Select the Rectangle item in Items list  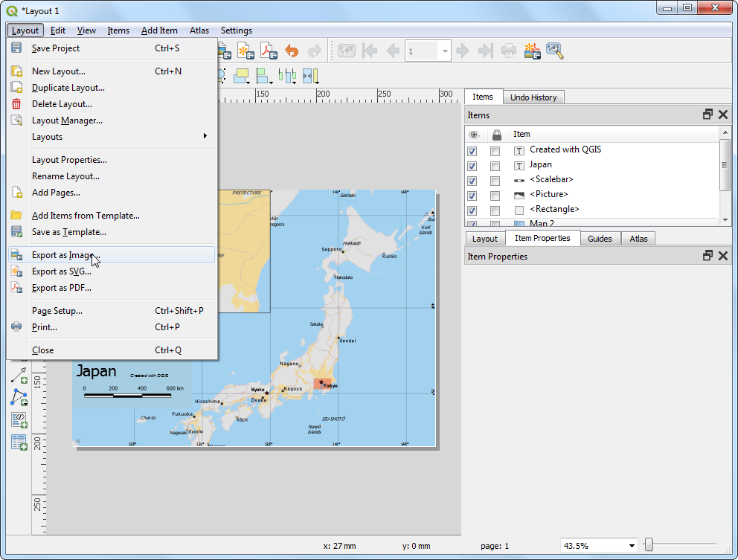click(554, 210)
